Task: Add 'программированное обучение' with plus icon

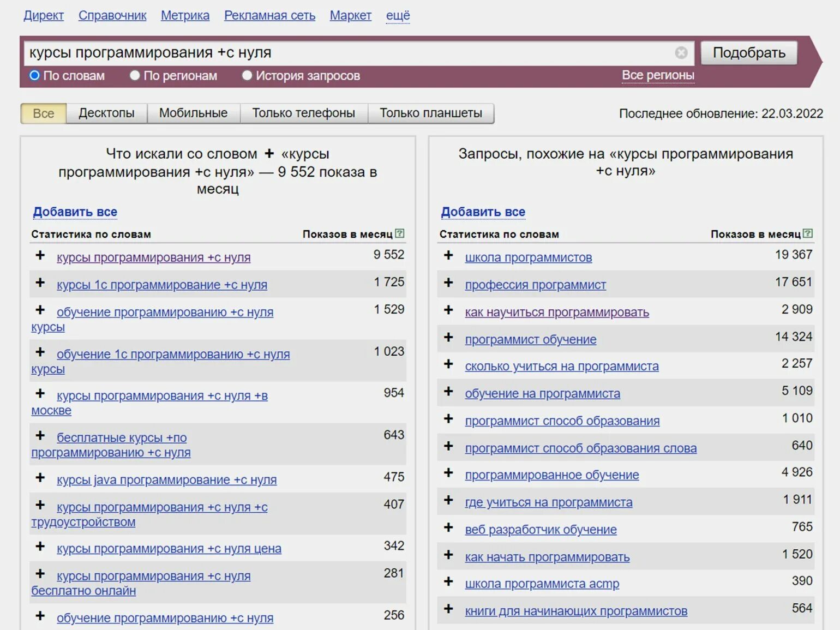Action: pos(448,472)
